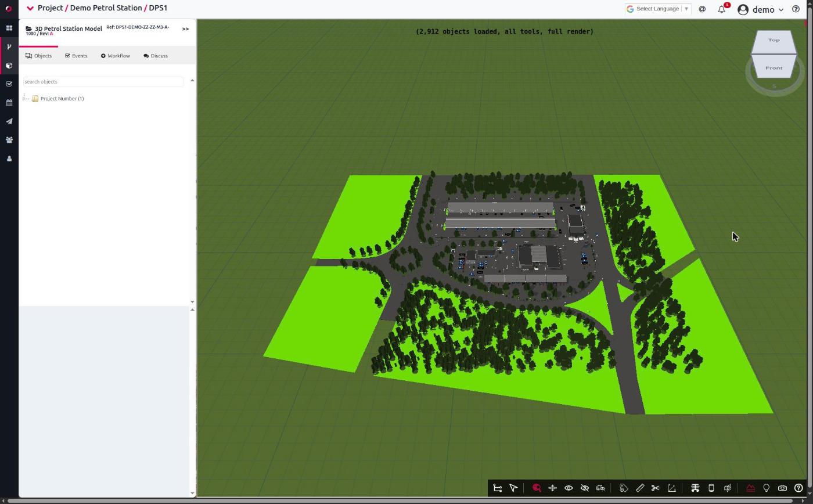This screenshot has width=813, height=504.
Task: Open the model tree structure tool
Action: (497, 488)
